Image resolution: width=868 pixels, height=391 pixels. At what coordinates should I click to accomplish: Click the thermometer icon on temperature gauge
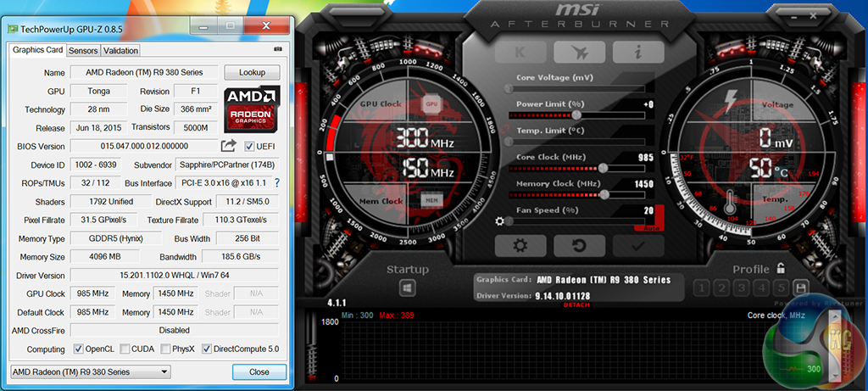pyautogui.click(x=730, y=204)
